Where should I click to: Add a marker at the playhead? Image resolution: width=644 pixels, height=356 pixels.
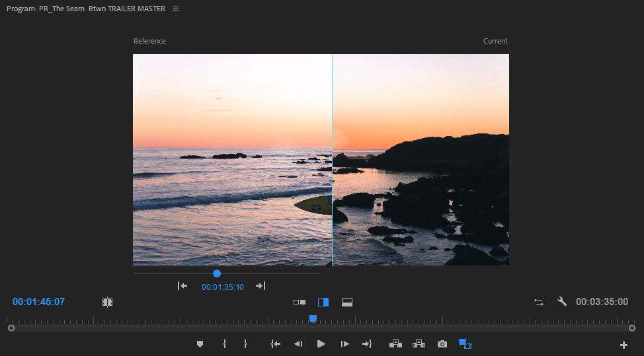[200, 344]
